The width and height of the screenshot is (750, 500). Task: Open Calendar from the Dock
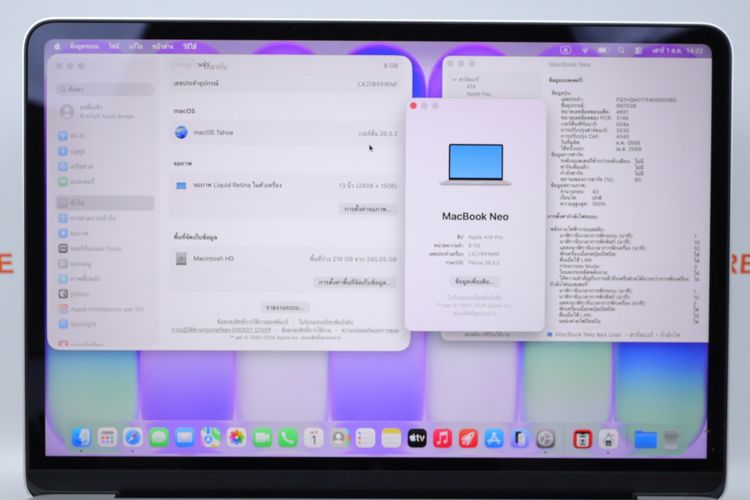tap(314, 438)
